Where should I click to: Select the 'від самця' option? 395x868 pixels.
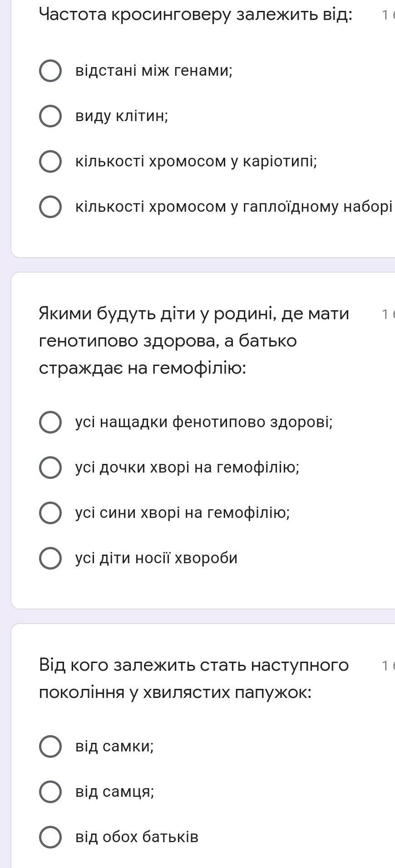point(50,792)
